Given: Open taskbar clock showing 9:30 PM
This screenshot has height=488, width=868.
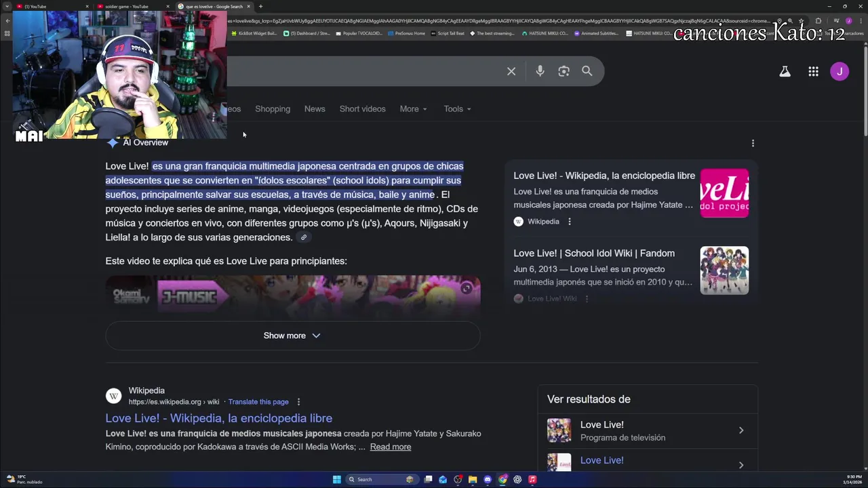Looking at the screenshot, I should (x=854, y=479).
